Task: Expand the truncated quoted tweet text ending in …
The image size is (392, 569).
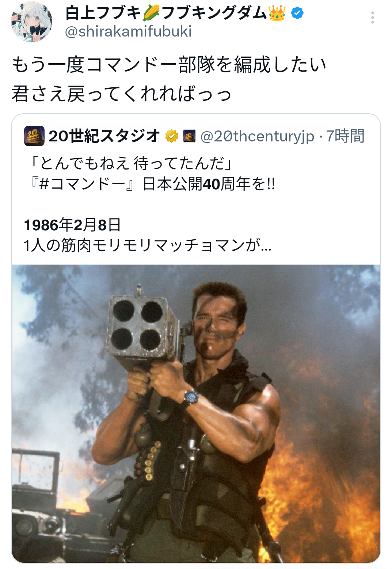Action: click(148, 245)
